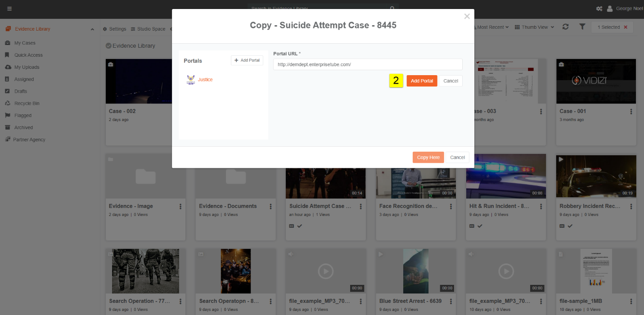Open the filter funnel icon
The width and height of the screenshot is (644, 315).
(582, 27)
